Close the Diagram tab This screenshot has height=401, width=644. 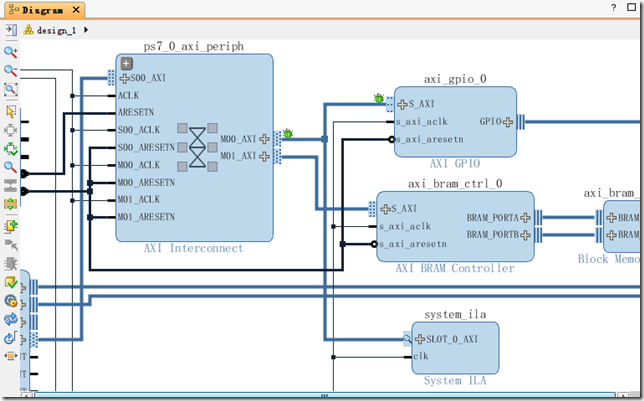coord(78,9)
